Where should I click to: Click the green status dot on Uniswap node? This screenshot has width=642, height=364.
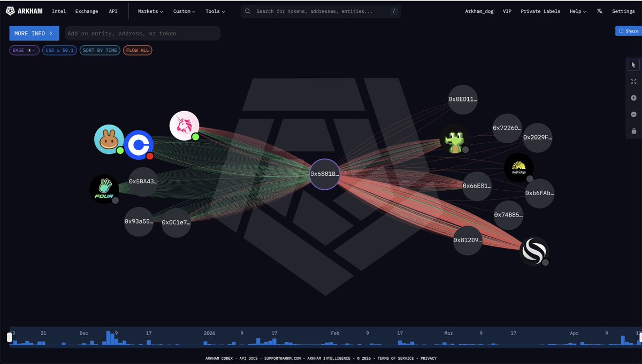(x=195, y=137)
